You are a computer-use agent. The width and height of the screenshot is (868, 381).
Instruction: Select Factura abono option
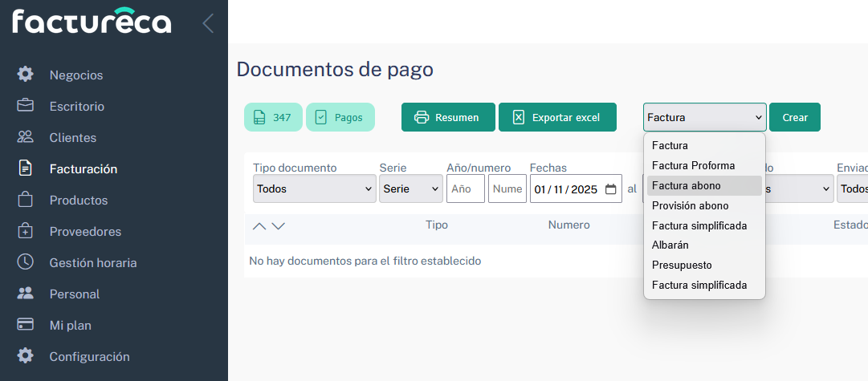pos(704,185)
